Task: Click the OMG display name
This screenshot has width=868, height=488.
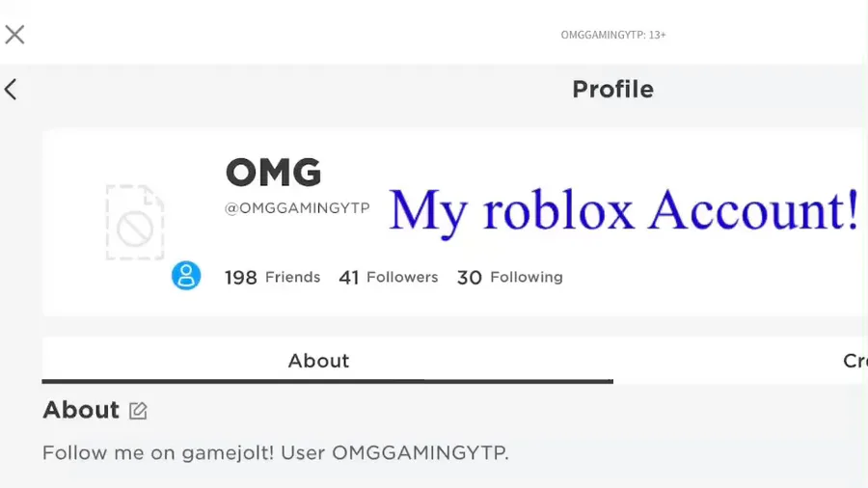Action: 273,174
